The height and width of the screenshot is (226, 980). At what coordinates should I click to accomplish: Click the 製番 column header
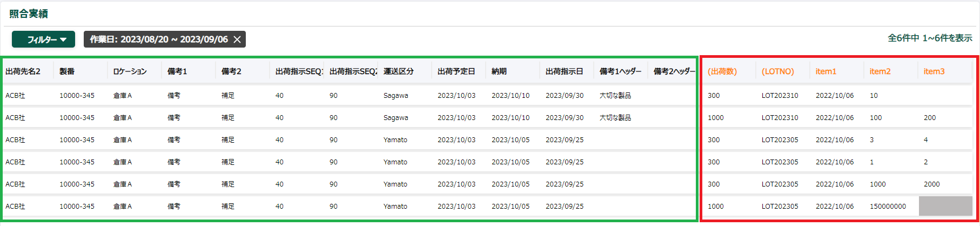tap(67, 71)
